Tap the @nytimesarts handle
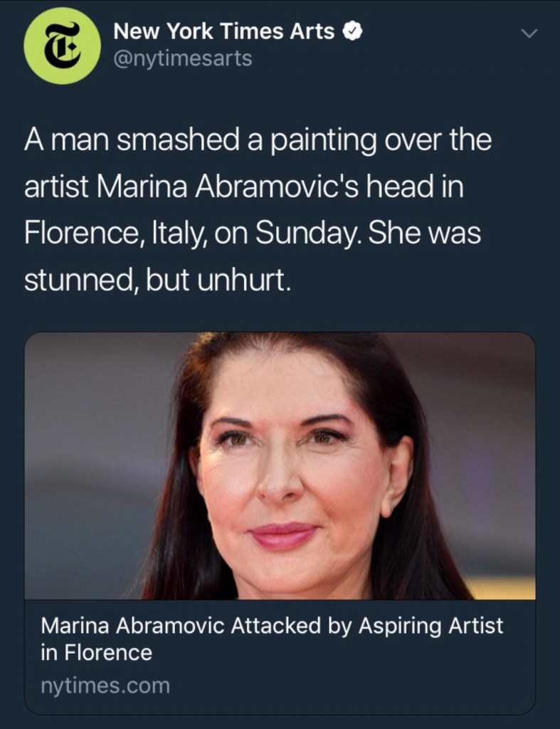560x729 pixels. [183, 58]
